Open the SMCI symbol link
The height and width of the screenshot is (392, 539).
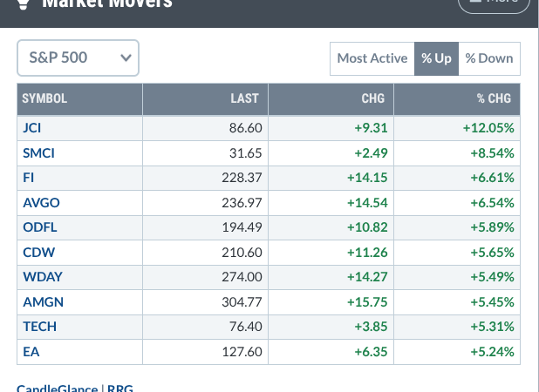[x=38, y=153]
